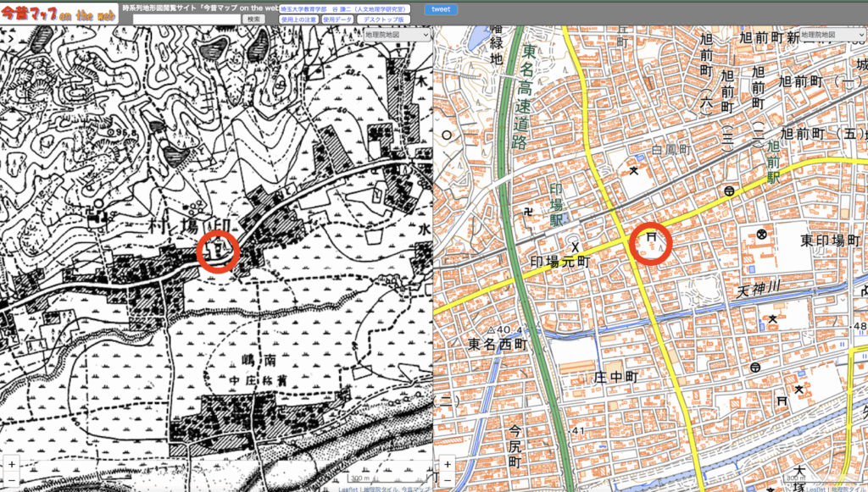Click the red circle on the left historical map
Screen dimensions: 868x492
pyautogui.click(x=218, y=252)
